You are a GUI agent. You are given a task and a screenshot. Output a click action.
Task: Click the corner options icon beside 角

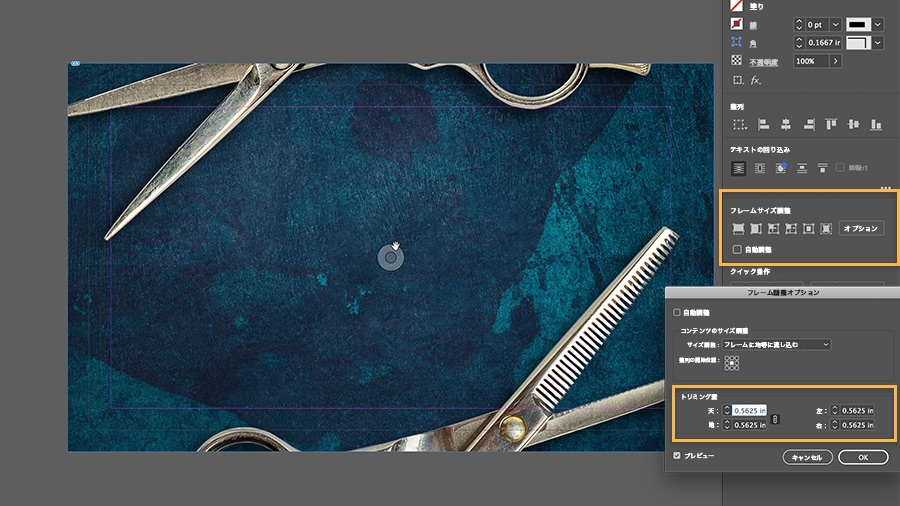point(736,42)
